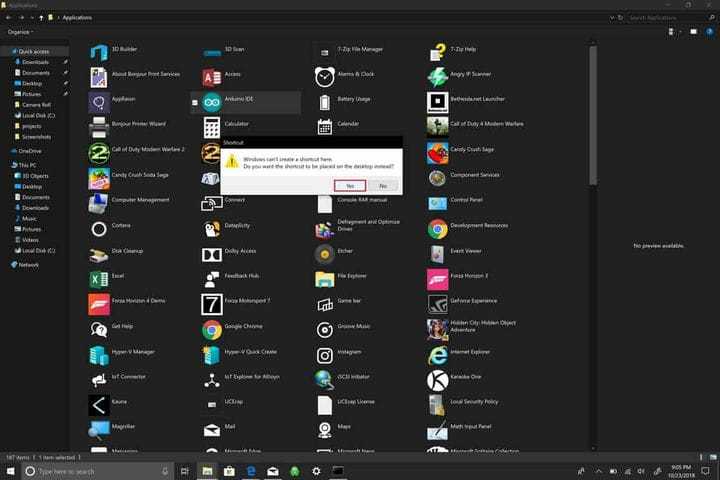Screen dimensions: 720x480
Task: Click the Up one level arrow
Action: coord(41,17)
